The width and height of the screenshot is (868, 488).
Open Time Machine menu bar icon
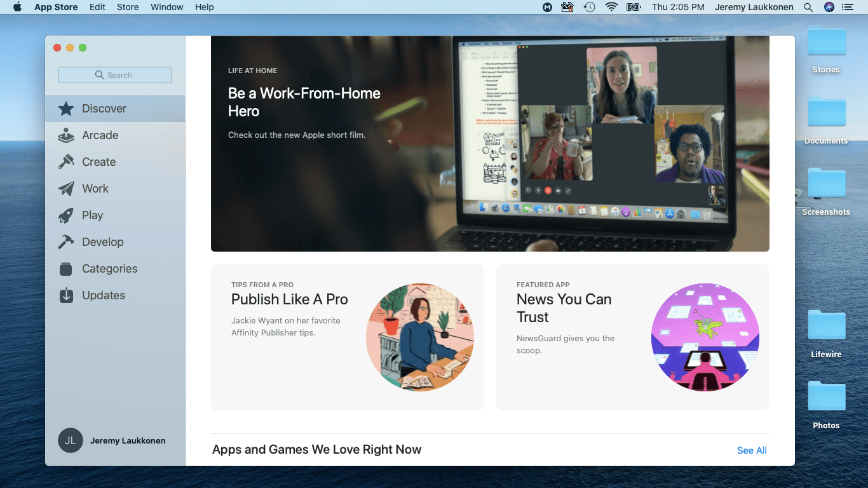590,7
